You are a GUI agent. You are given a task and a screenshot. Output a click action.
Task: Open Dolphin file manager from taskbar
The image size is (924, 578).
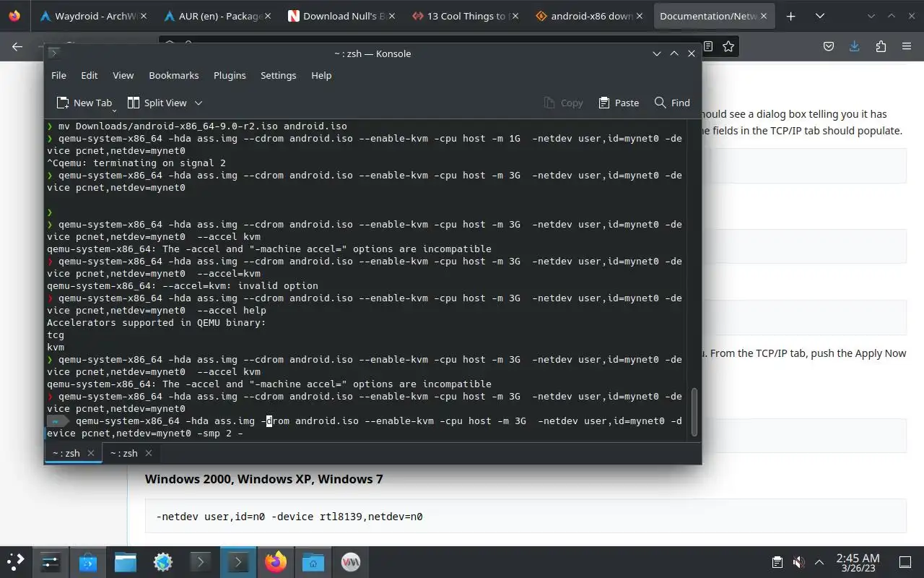(126, 562)
